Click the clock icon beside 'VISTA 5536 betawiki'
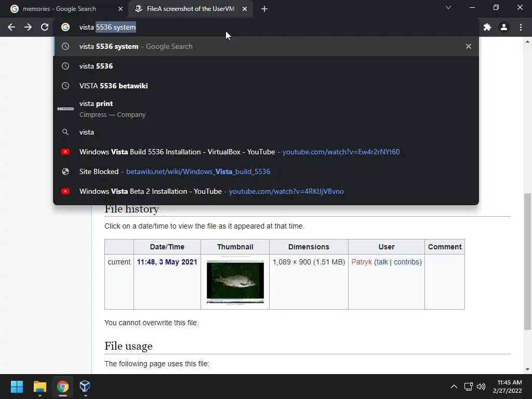 65,86
